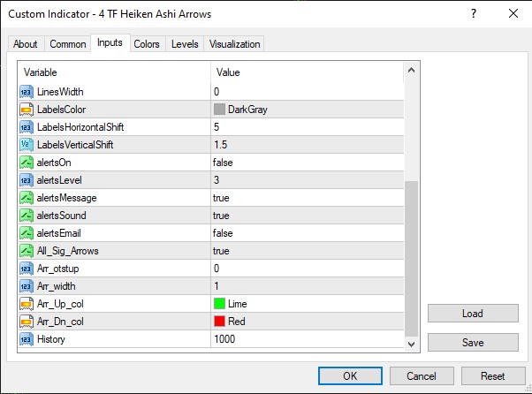Screen dimensions: 532x394
Task: Click the Load button
Action: point(472,314)
